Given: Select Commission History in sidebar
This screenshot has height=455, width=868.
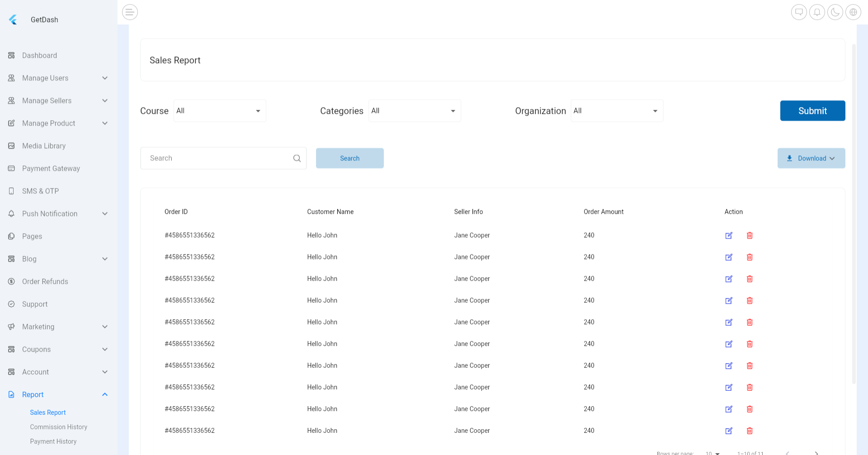Looking at the screenshot, I should point(58,427).
